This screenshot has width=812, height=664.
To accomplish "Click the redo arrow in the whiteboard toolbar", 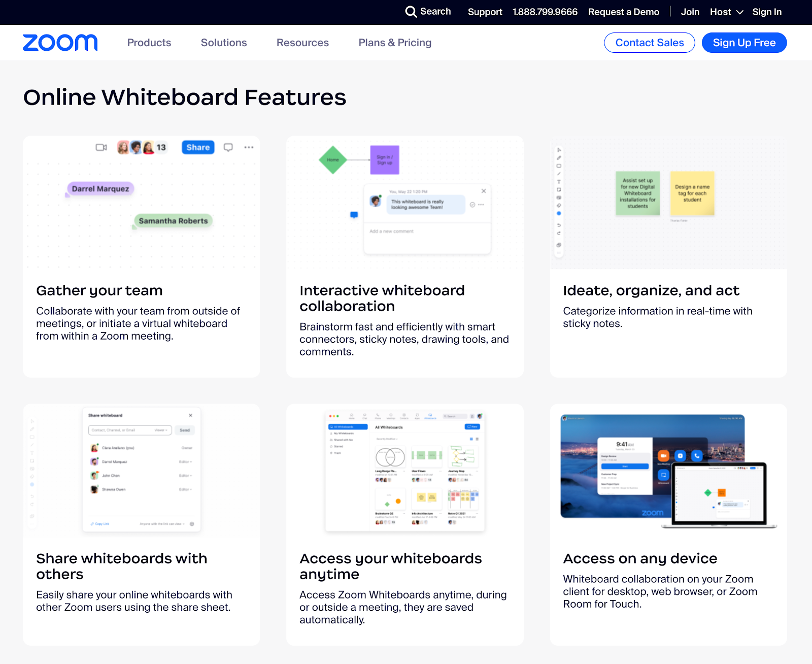I will pyautogui.click(x=559, y=233).
